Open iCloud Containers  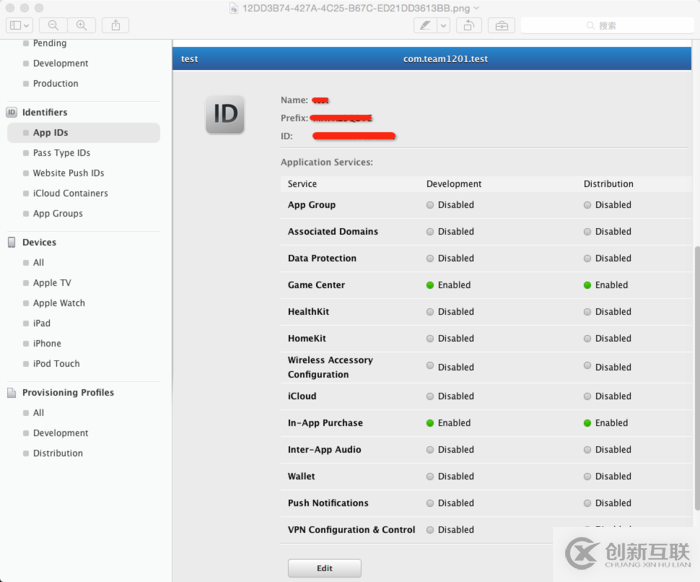[x=71, y=193]
